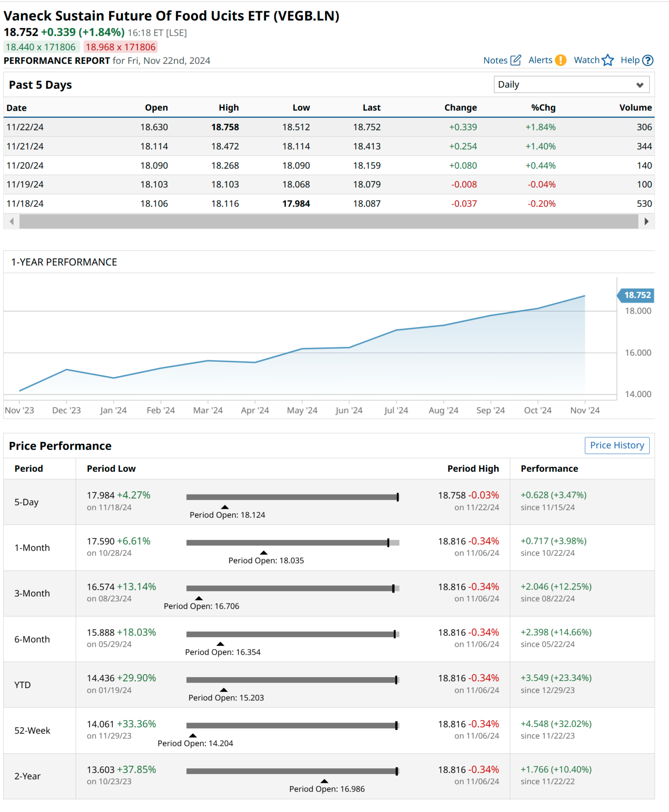Viewport: 669px width, 812px height.
Task: Click the Notes link
Action: pos(495,60)
